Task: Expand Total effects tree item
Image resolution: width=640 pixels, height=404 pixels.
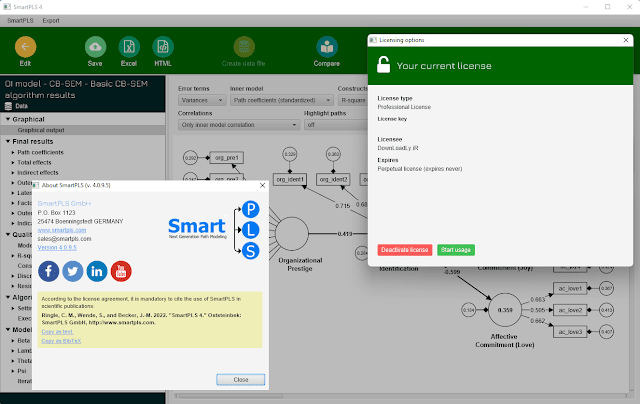Action: coord(13,162)
